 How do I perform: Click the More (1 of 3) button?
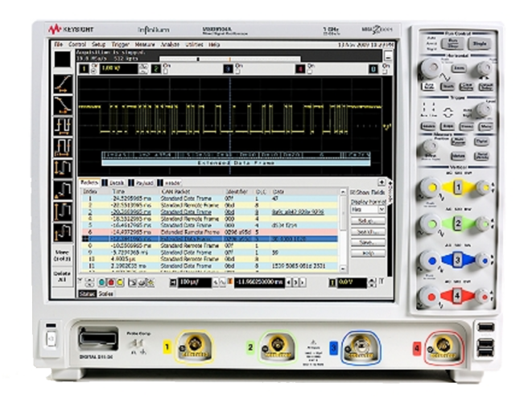[62, 256]
